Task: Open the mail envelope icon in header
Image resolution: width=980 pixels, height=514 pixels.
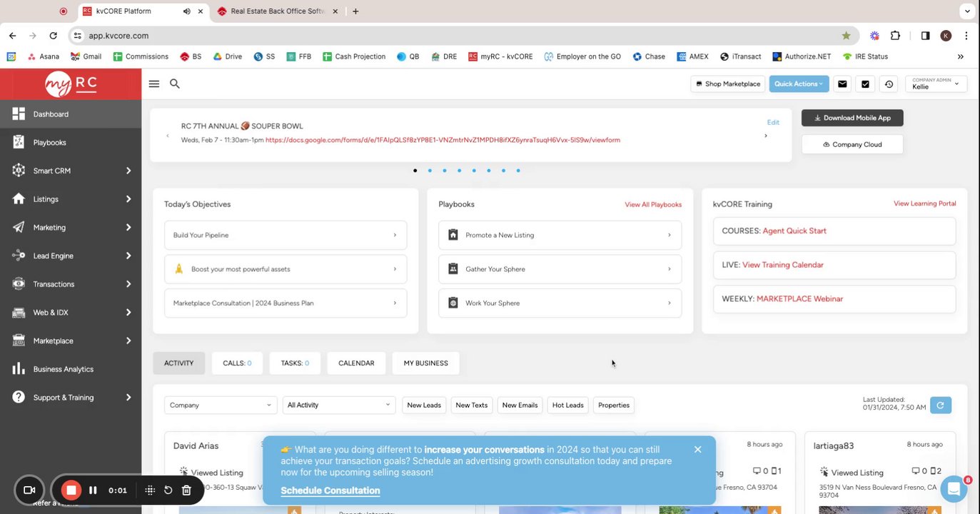Action: pos(842,84)
